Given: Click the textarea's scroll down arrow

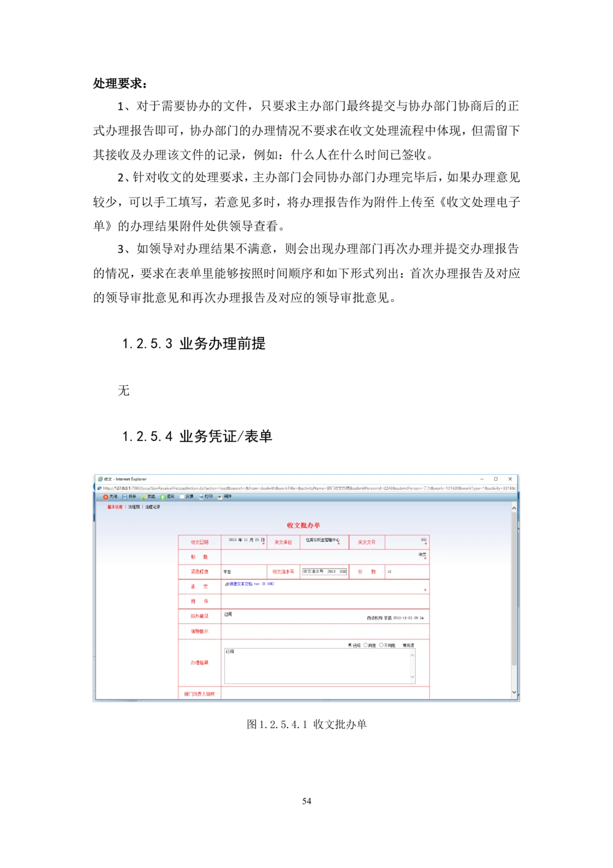Looking at the screenshot, I should click(413, 677).
